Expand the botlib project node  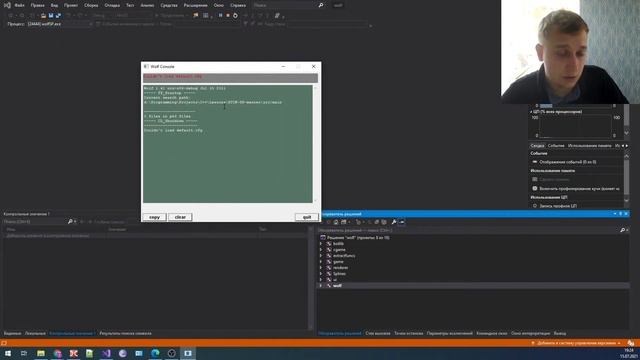(x=321, y=244)
